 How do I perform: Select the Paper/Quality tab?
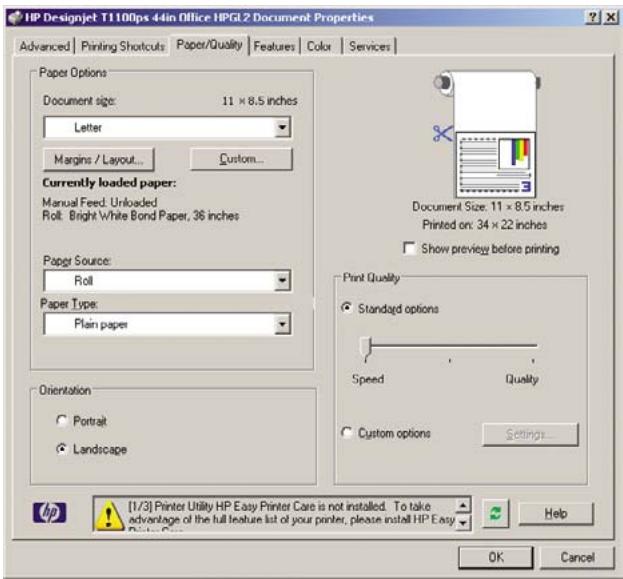[x=209, y=45]
